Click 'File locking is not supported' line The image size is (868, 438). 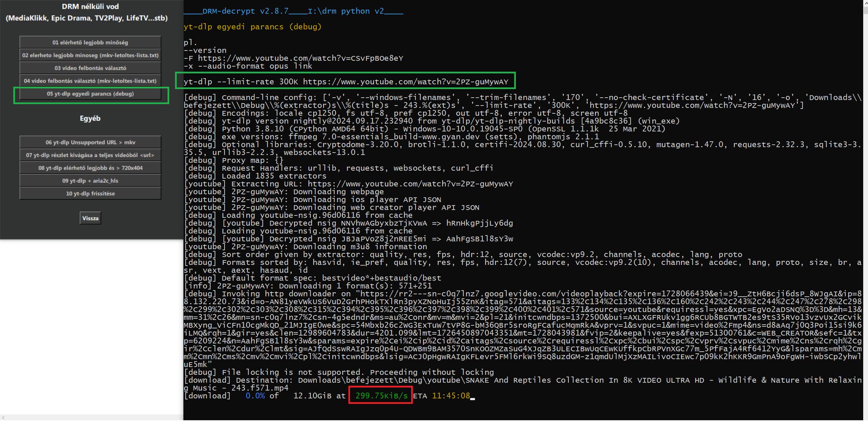(339, 372)
